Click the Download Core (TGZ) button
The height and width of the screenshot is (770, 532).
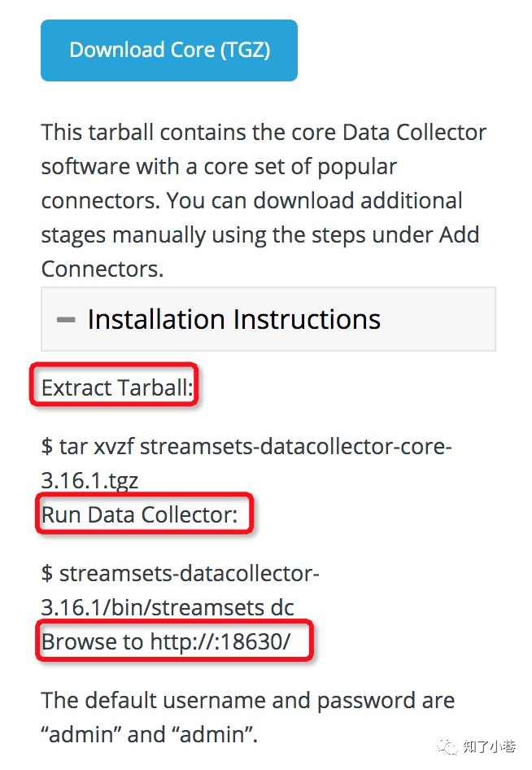pyautogui.click(x=169, y=50)
